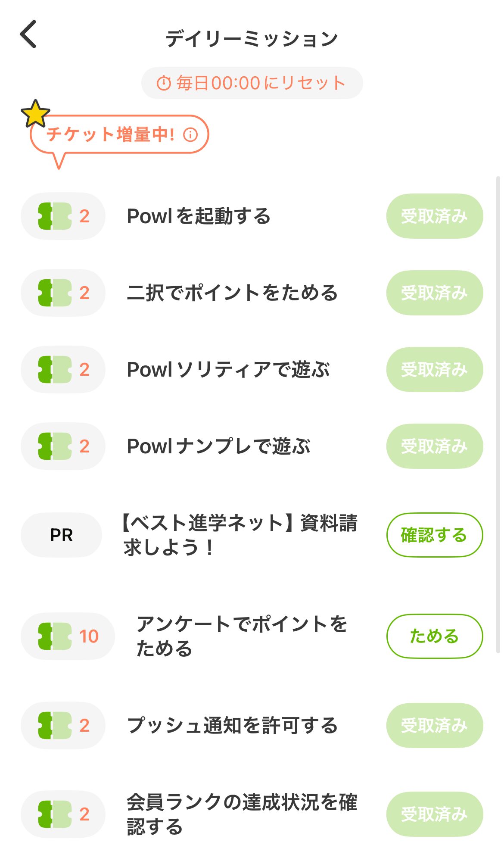Tap the 毎日00:00にリセット pill
This screenshot has width=504, height=864.
click(x=252, y=83)
